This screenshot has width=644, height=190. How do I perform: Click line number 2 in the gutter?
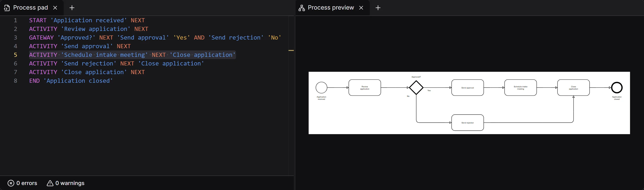[15, 29]
